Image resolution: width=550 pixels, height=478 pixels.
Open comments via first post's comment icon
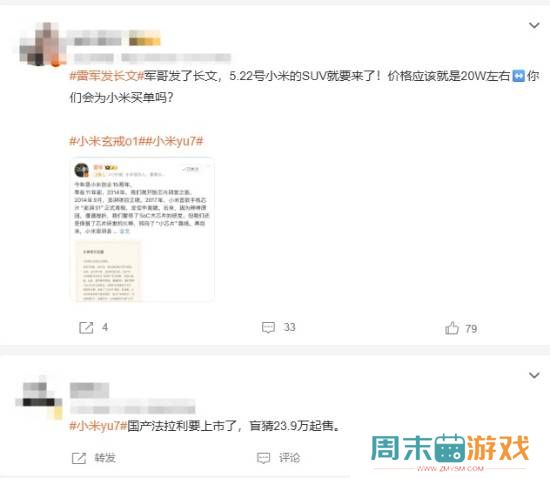pyautogui.click(x=268, y=328)
